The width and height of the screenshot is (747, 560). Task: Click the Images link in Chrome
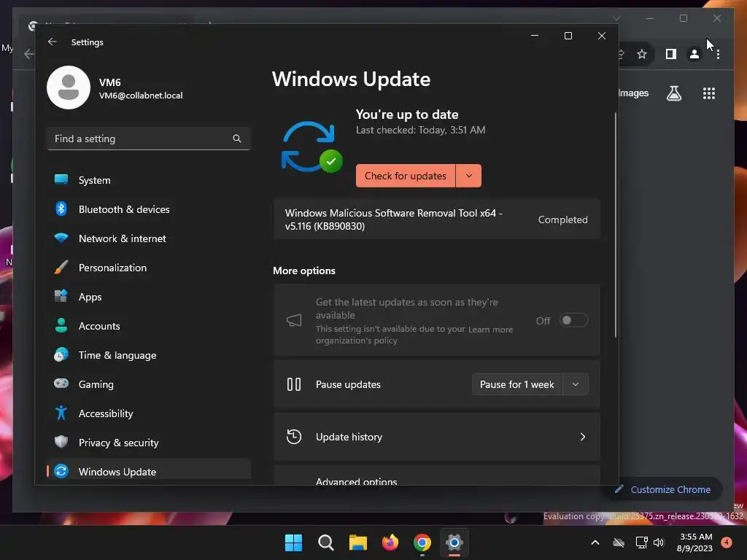pos(633,93)
